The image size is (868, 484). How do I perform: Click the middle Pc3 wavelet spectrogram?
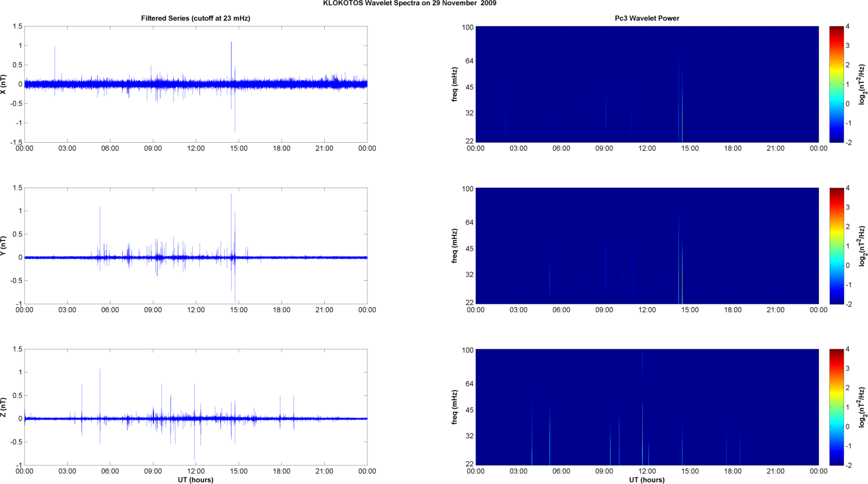pyautogui.click(x=647, y=246)
